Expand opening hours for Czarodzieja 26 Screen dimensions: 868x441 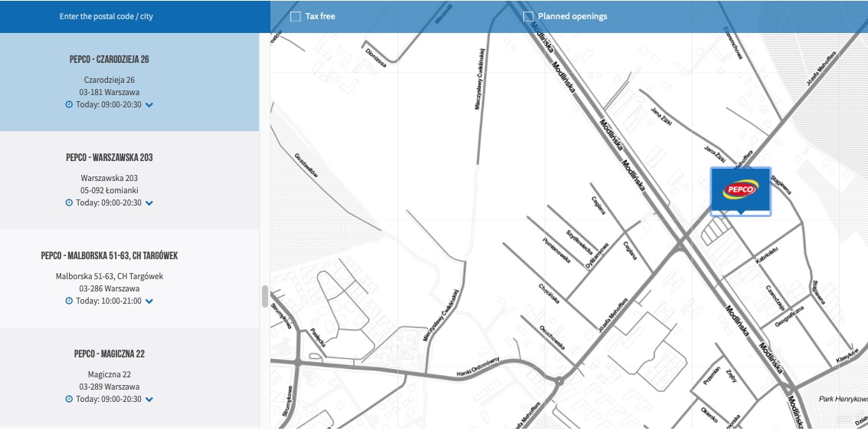[x=149, y=105]
